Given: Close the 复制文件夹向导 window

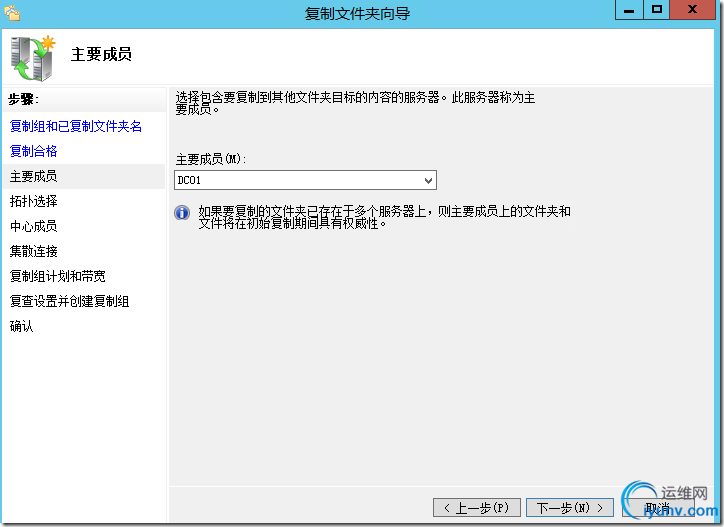Looking at the screenshot, I should 692,10.
